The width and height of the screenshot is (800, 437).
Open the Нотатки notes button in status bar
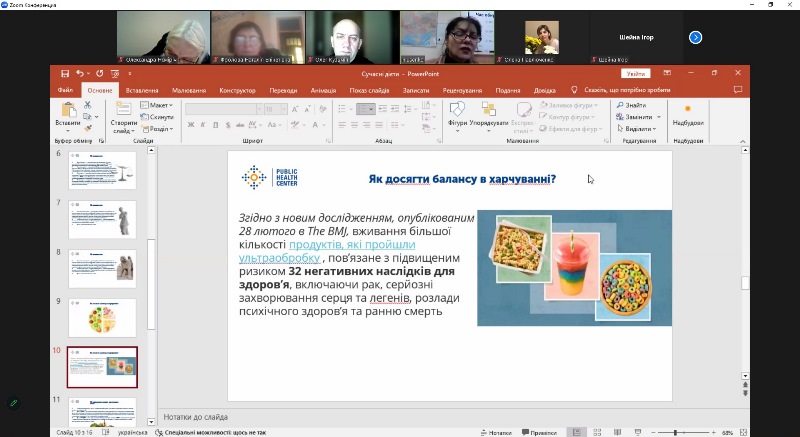click(x=496, y=432)
